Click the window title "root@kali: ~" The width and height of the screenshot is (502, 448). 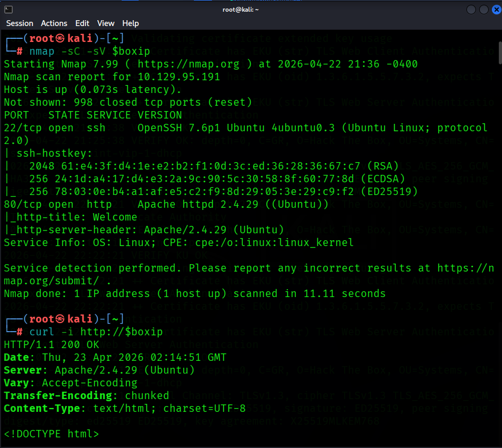[x=241, y=10]
